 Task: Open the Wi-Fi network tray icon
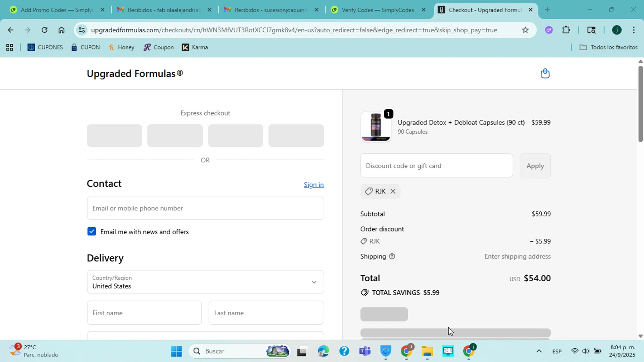click(574, 351)
